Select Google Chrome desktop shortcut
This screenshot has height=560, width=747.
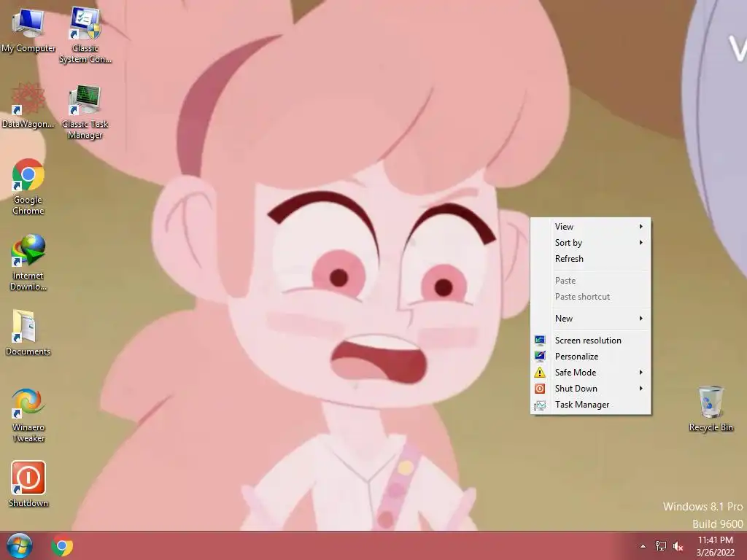pos(28,187)
